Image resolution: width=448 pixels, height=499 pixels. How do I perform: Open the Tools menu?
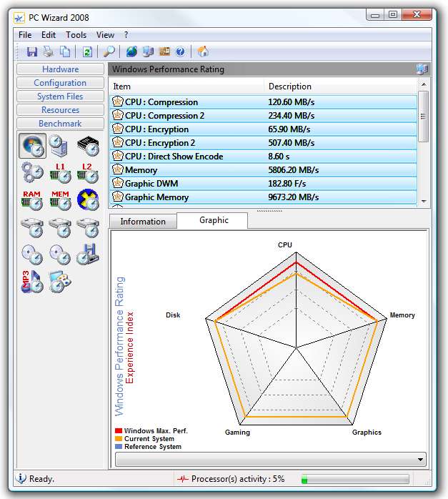76,34
